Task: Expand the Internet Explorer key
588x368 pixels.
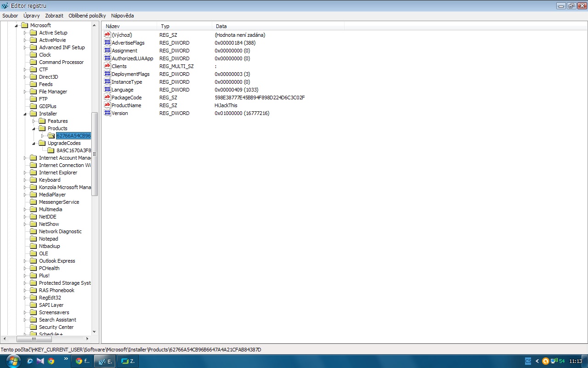Action: point(26,173)
